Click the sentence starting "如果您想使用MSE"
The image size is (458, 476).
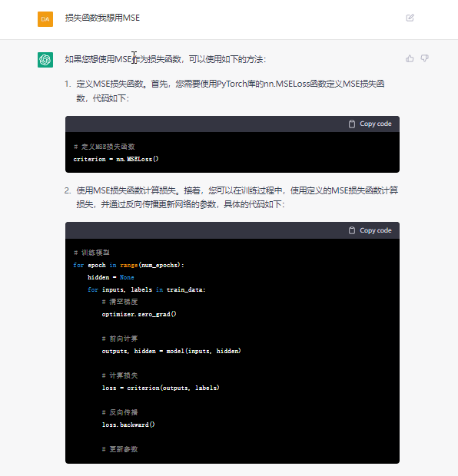(x=165, y=59)
